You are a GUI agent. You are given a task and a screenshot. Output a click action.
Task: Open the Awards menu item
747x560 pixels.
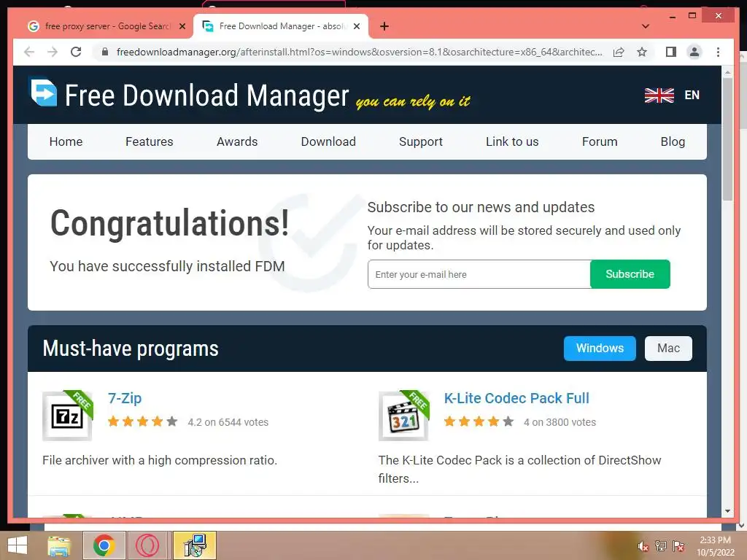coord(237,141)
